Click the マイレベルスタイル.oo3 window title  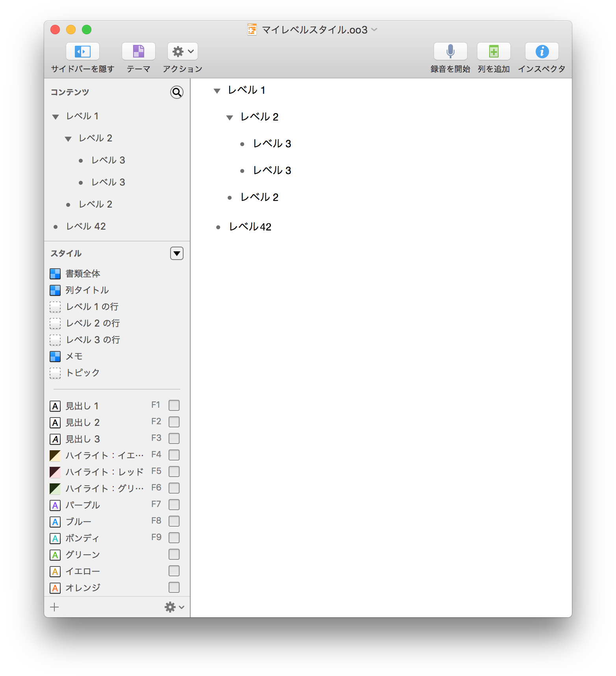click(x=315, y=30)
